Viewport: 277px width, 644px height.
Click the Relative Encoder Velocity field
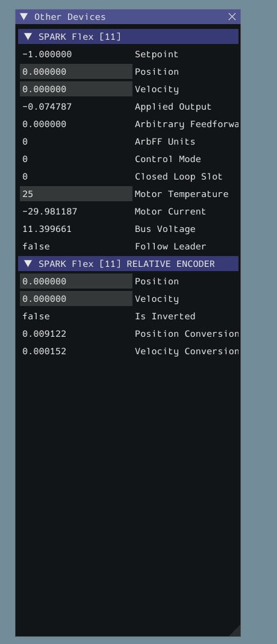tap(76, 299)
